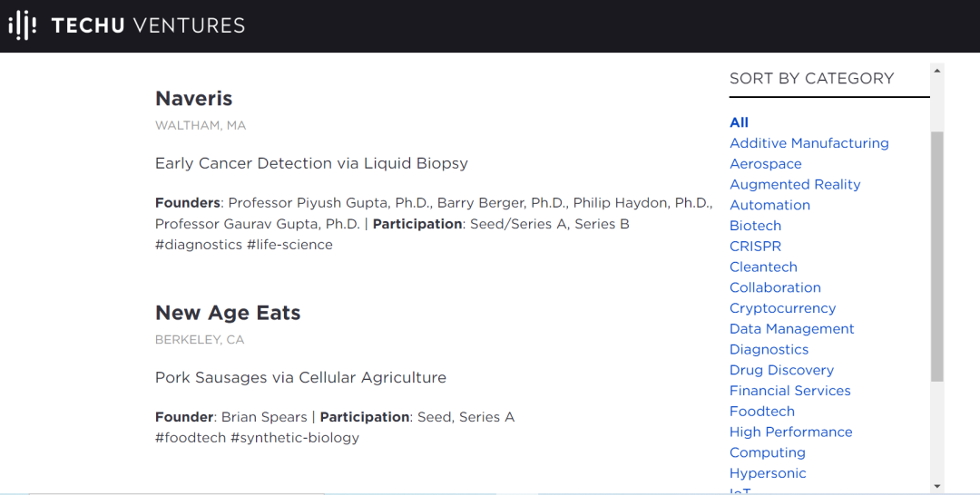This screenshot has height=495, width=980.
Task: Open the CRISPR category
Action: point(756,247)
